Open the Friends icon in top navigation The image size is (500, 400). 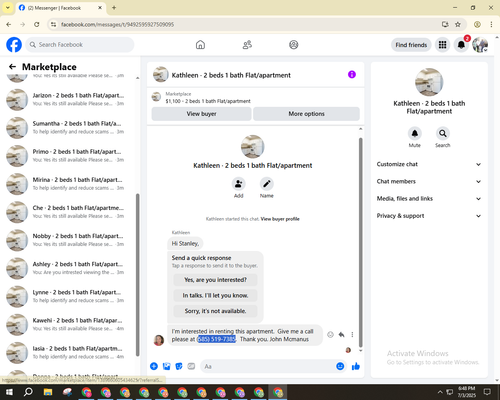(x=247, y=45)
